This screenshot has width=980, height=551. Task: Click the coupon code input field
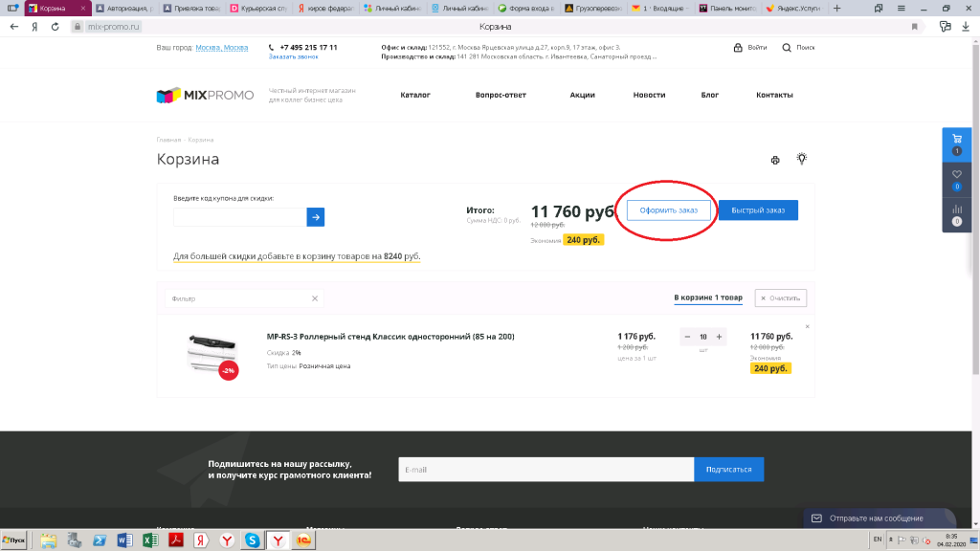(239, 217)
